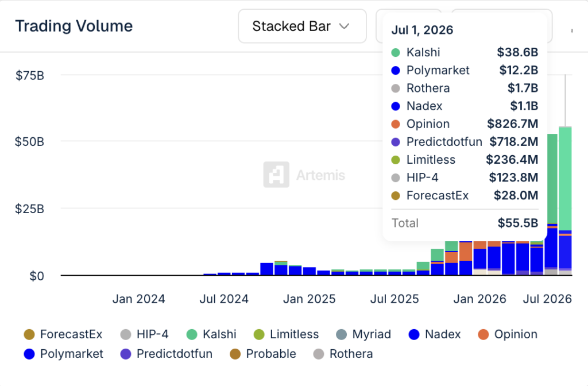The width and height of the screenshot is (588, 386).
Task: Click ForecastEx $28.0M value in the tooltip
Action: coord(516,195)
